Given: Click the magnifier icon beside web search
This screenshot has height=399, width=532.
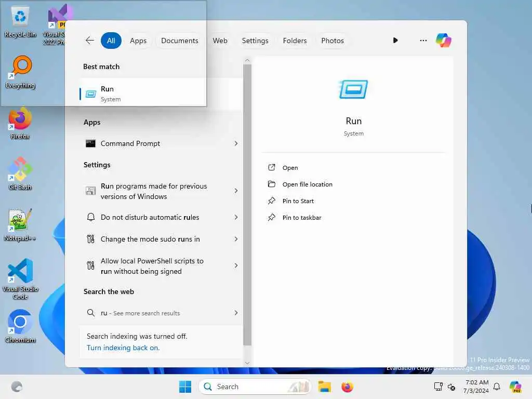Looking at the screenshot, I should (x=90, y=312).
